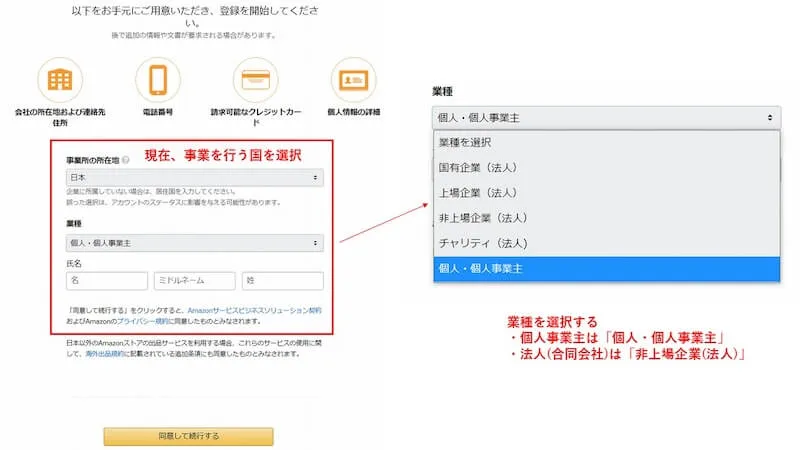
Task: Click the 姓 last name field
Action: [283, 281]
